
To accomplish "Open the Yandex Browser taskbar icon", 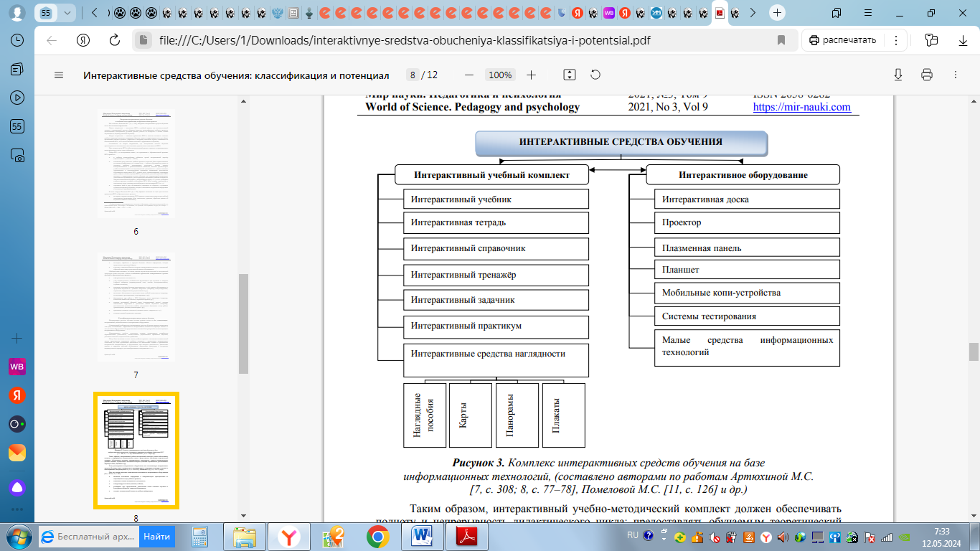I will [x=289, y=536].
